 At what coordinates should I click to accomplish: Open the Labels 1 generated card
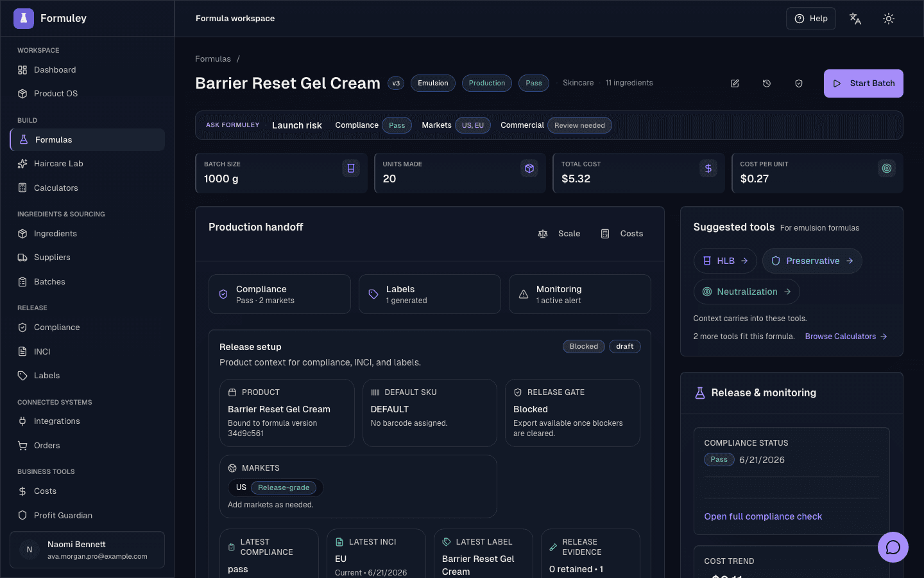[430, 294]
